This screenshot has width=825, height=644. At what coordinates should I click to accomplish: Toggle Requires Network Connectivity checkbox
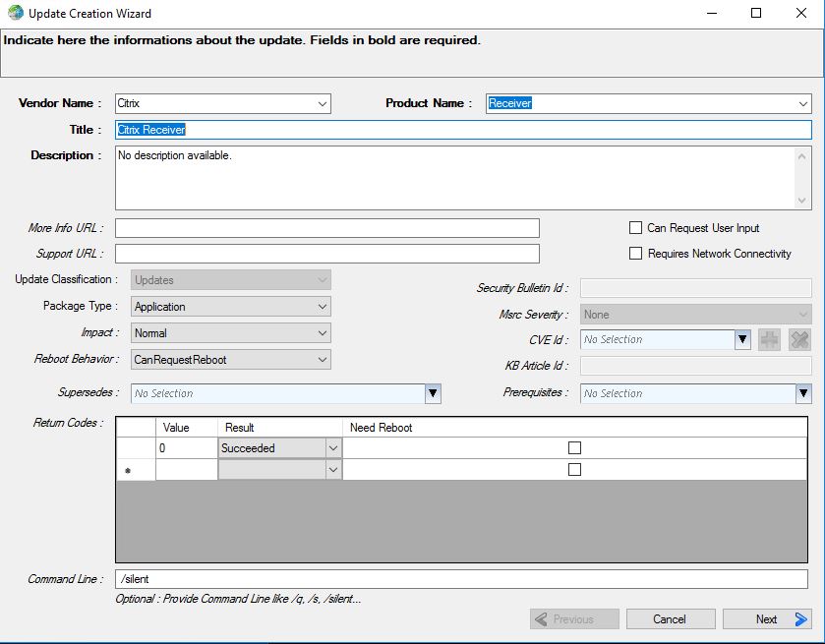635,254
